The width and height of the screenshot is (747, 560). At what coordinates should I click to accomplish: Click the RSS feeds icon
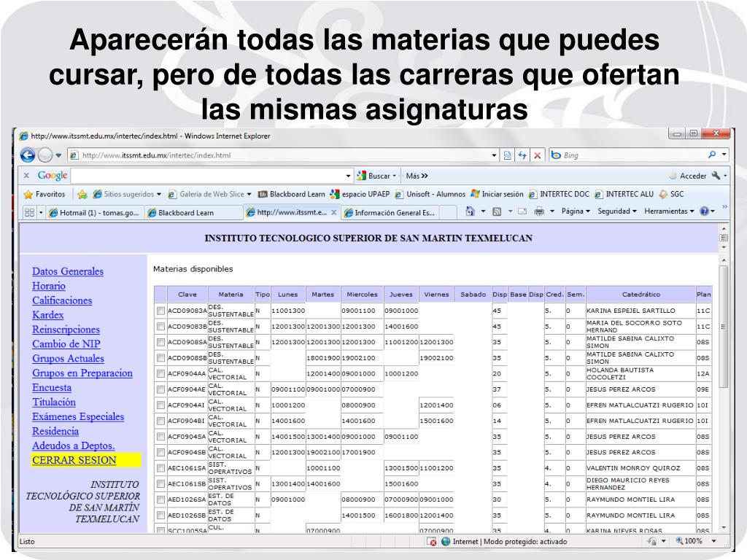496,211
